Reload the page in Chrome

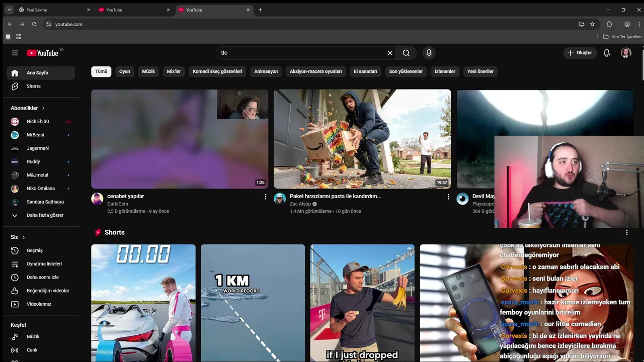[x=34, y=24]
